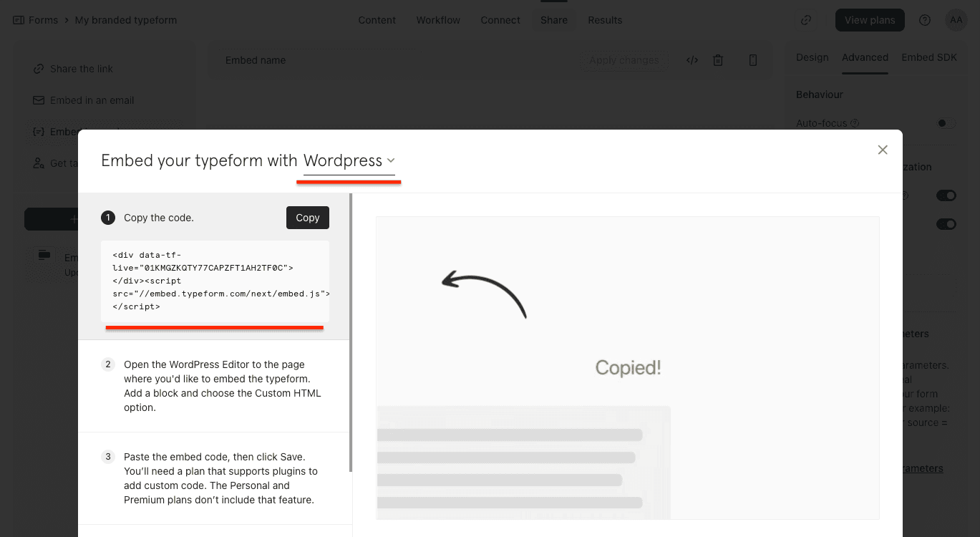Click the View plans button

click(870, 19)
